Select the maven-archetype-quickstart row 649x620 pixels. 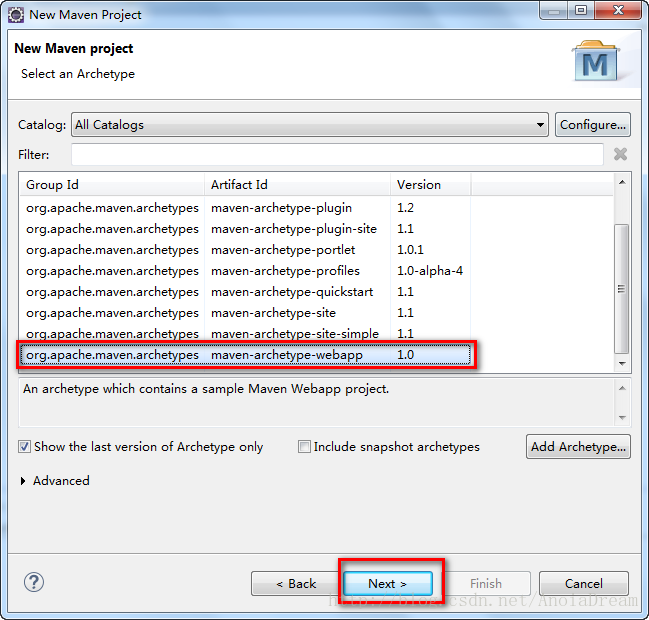coord(245,292)
